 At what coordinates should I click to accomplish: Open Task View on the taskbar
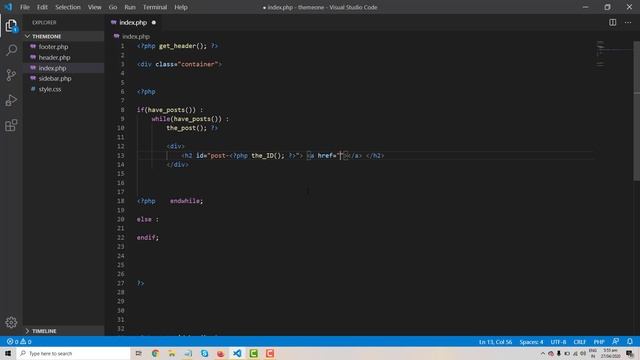pyautogui.click(x=139, y=353)
